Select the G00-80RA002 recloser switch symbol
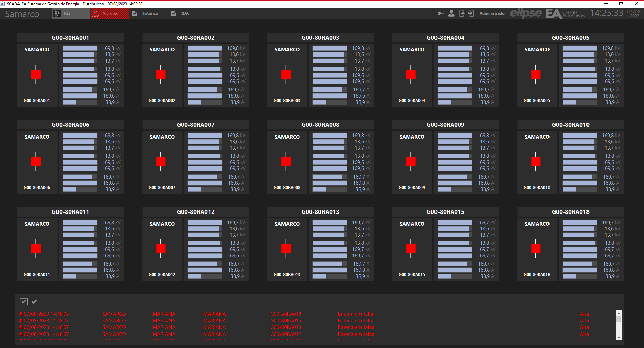Viewport: 644px width, 348px height. point(161,74)
